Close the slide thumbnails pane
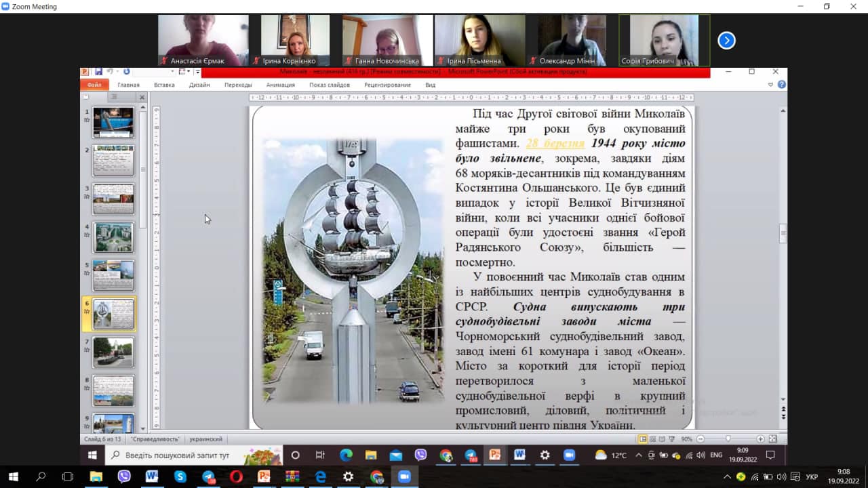The height and width of the screenshot is (488, 868). click(142, 98)
